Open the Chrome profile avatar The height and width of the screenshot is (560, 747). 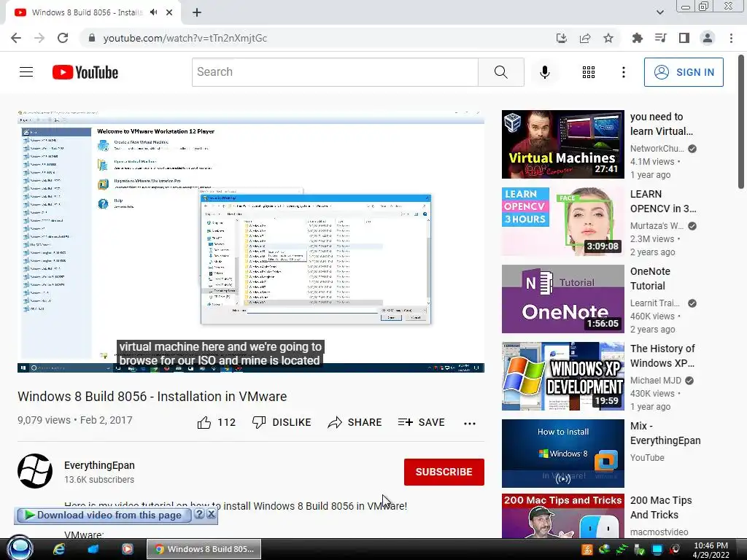pyautogui.click(x=708, y=38)
